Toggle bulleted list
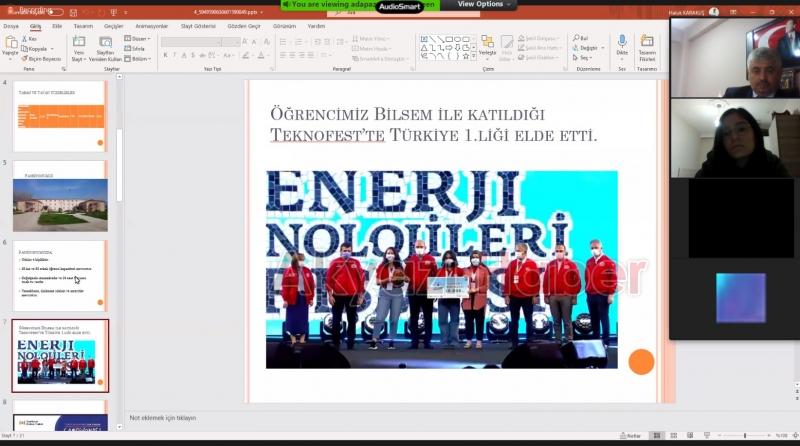The height and width of the screenshot is (446, 800). click(285, 42)
